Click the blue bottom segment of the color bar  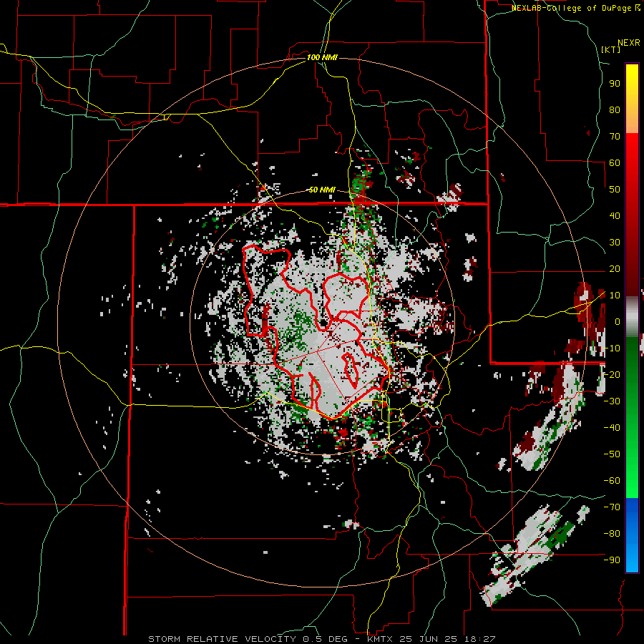point(632,535)
